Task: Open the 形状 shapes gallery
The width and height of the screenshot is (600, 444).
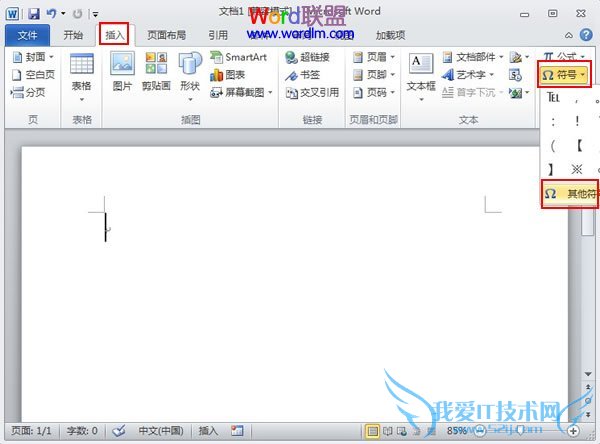Action: point(190,78)
